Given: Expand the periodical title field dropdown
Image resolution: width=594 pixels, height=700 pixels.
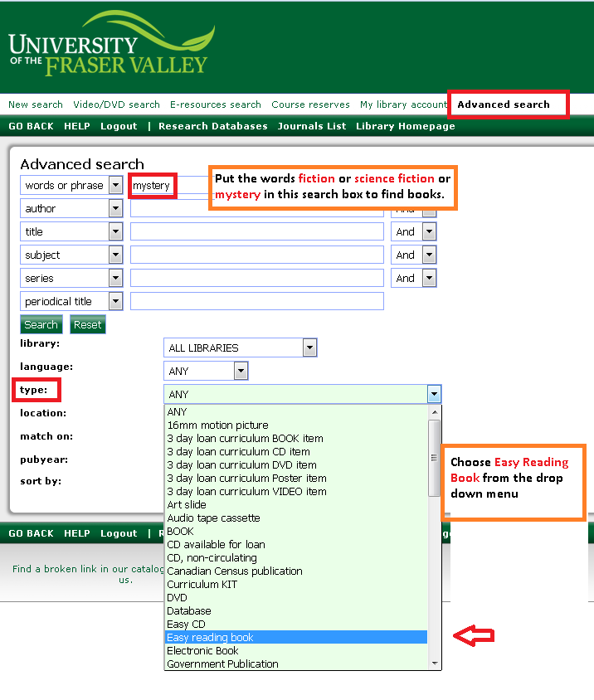Looking at the screenshot, I should [x=115, y=301].
